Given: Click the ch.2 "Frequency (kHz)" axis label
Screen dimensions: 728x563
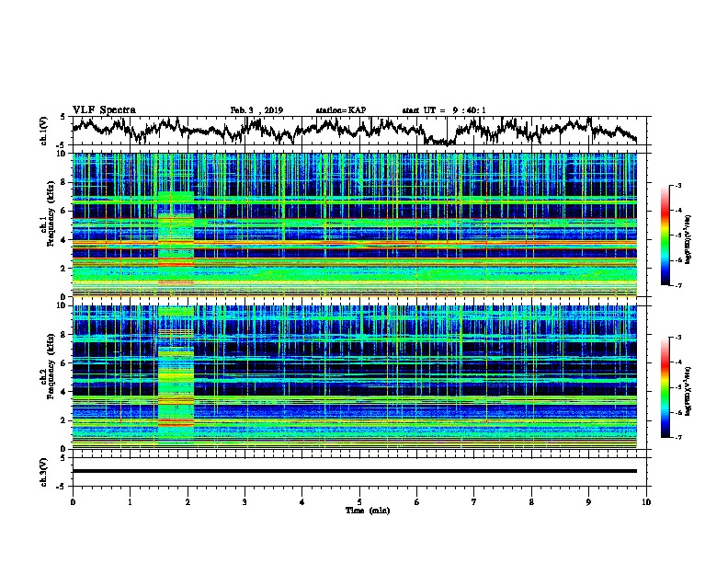Looking at the screenshot, I should tap(51, 366).
